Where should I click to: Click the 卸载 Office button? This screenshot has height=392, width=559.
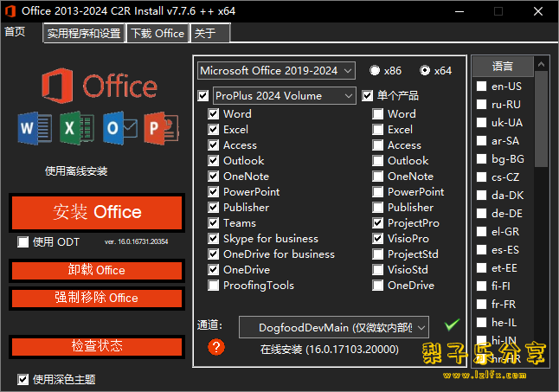pos(97,271)
